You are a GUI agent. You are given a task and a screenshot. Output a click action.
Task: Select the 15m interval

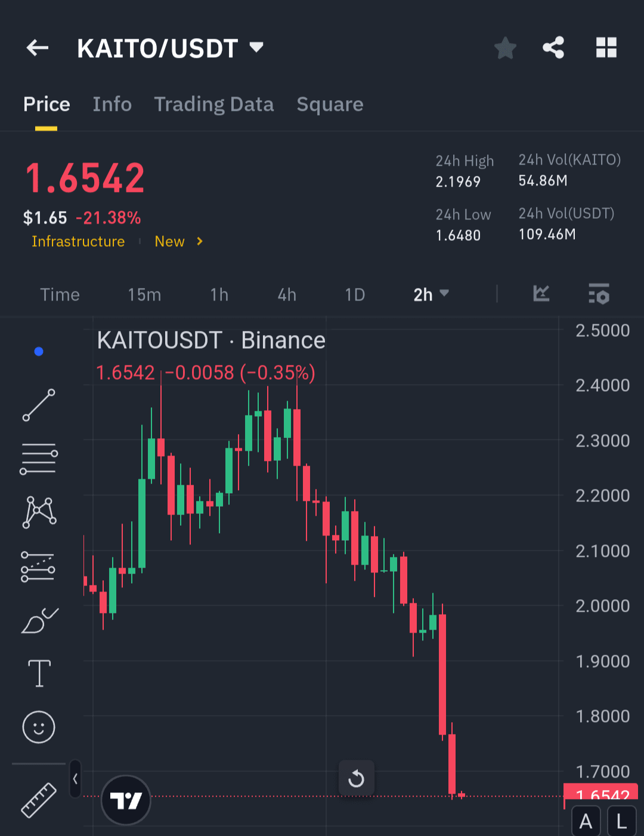pos(144,295)
